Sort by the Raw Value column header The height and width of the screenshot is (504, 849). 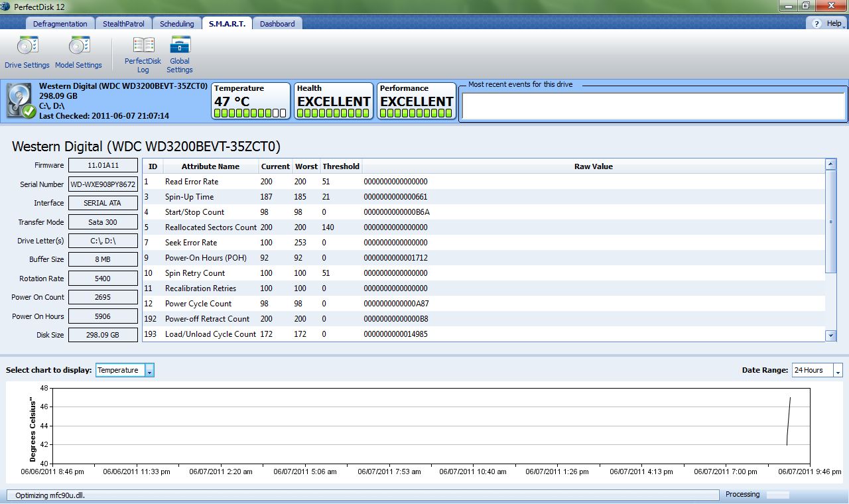(594, 166)
